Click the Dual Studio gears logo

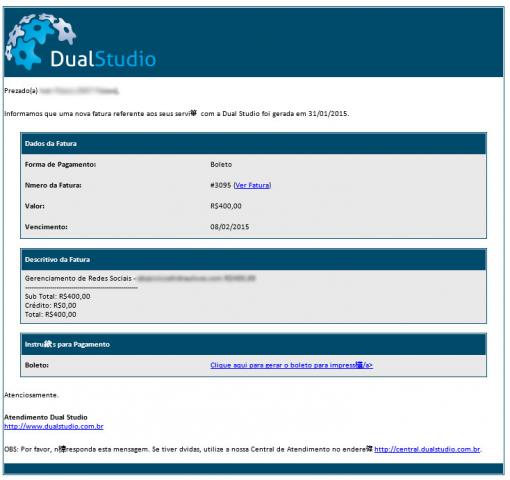tap(41, 41)
